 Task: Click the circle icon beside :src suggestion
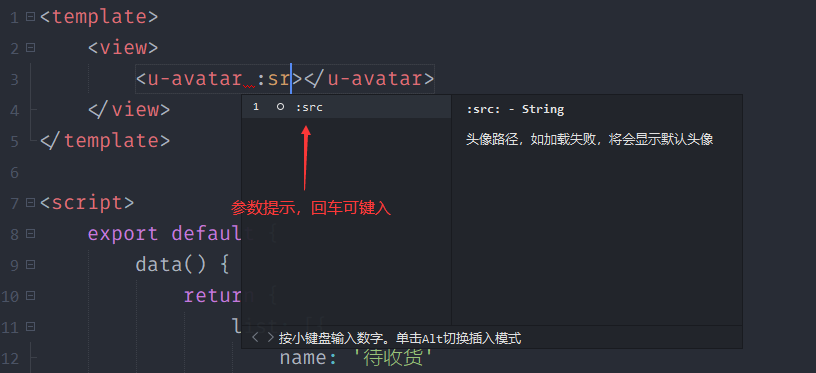coord(280,107)
